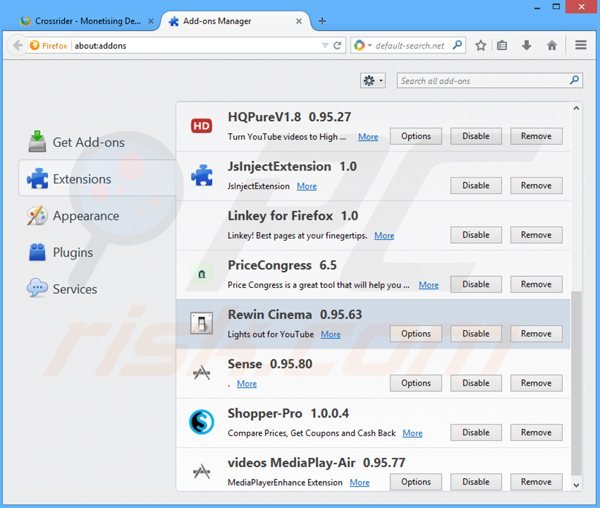Screen dimensions: 600x508
Task: Remove Shopper-Pro
Action: [536, 432]
